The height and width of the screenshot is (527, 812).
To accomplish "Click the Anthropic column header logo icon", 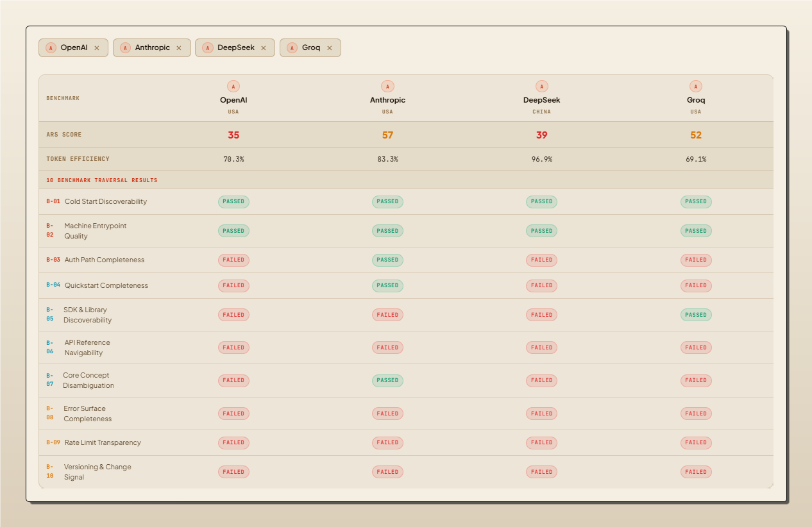I will click(387, 87).
